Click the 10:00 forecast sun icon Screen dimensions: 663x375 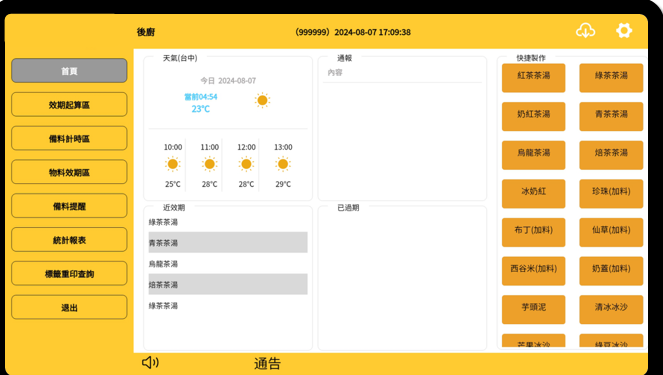173,164
